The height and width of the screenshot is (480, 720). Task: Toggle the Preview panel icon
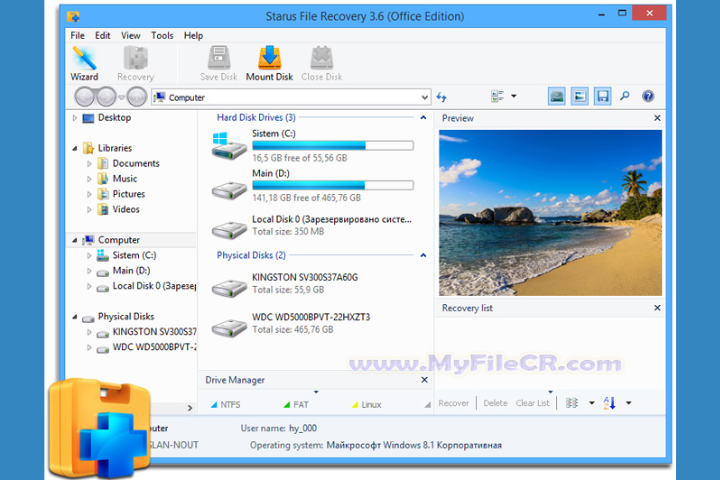pyautogui.click(x=579, y=96)
